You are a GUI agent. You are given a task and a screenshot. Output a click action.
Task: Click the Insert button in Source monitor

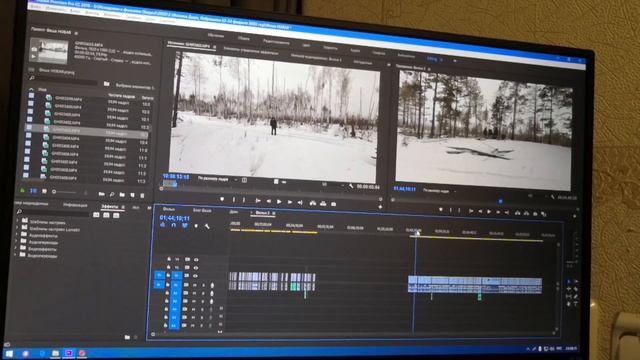[x=313, y=202]
